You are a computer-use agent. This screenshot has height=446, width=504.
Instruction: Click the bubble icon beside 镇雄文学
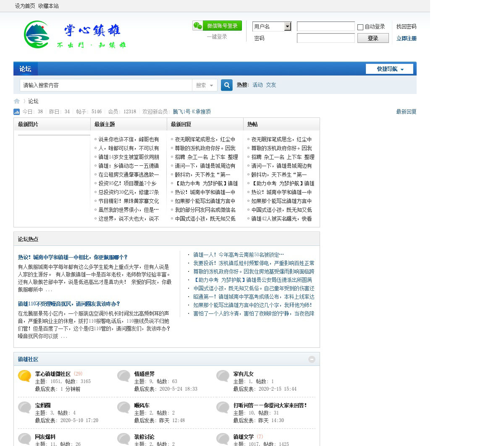[223, 439]
